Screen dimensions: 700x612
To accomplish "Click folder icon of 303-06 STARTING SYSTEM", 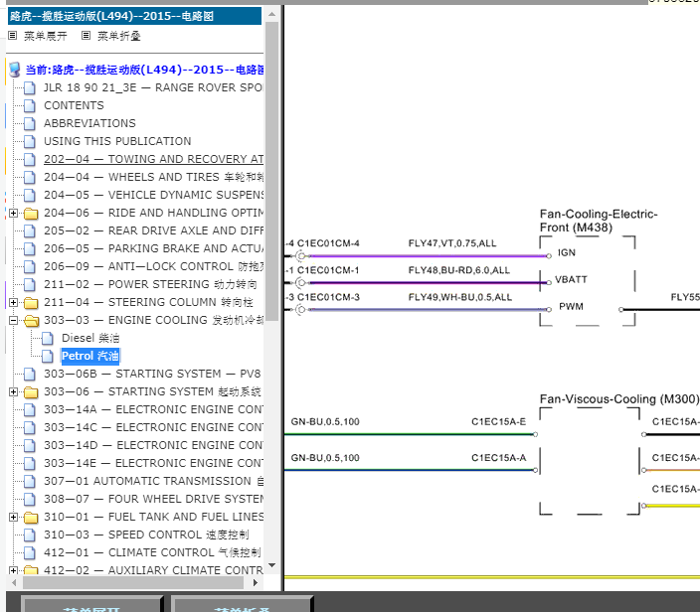I will coord(31,391).
